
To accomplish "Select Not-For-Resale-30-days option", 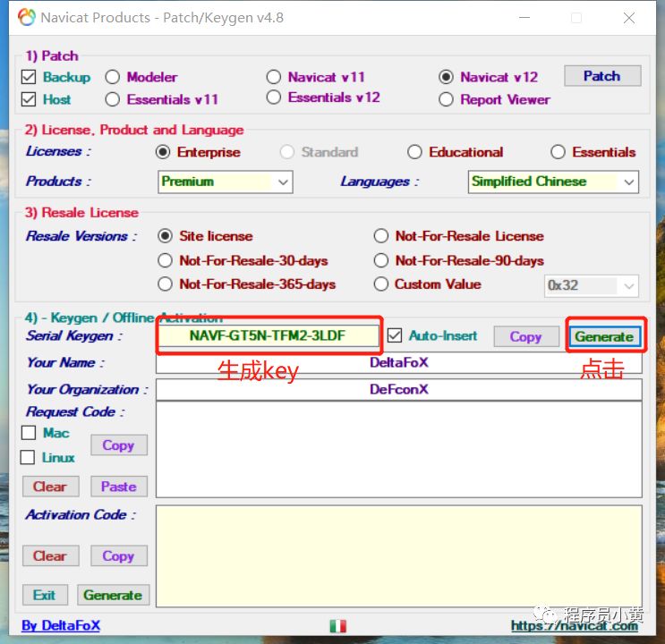I will coord(165,260).
